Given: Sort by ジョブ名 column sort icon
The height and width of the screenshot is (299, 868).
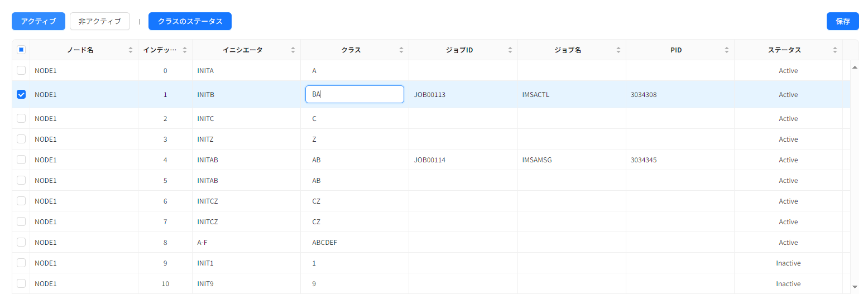Looking at the screenshot, I should tap(618, 50).
